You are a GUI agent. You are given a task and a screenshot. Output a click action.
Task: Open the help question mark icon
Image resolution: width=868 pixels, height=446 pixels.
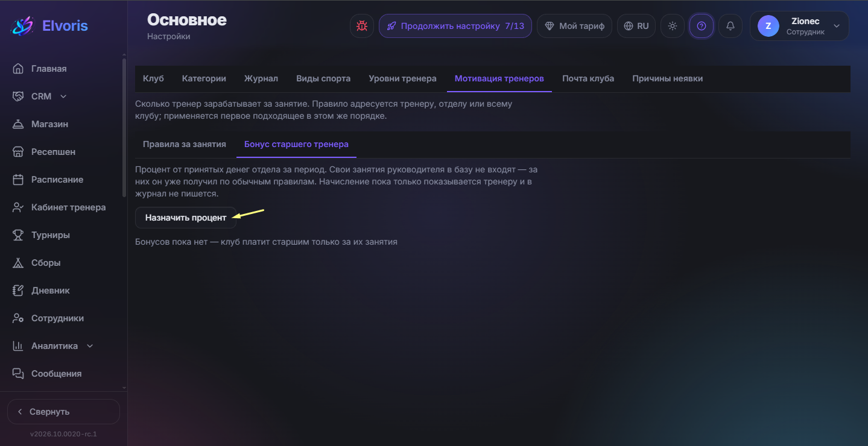702,26
